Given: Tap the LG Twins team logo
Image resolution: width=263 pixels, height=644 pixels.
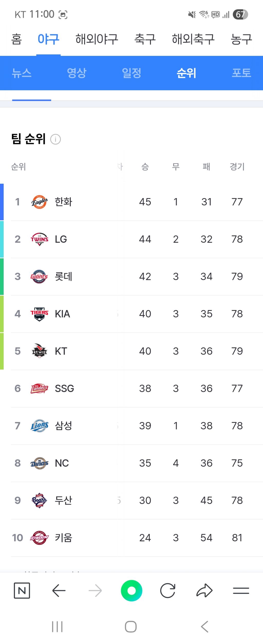Looking at the screenshot, I should (x=39, y=239).
